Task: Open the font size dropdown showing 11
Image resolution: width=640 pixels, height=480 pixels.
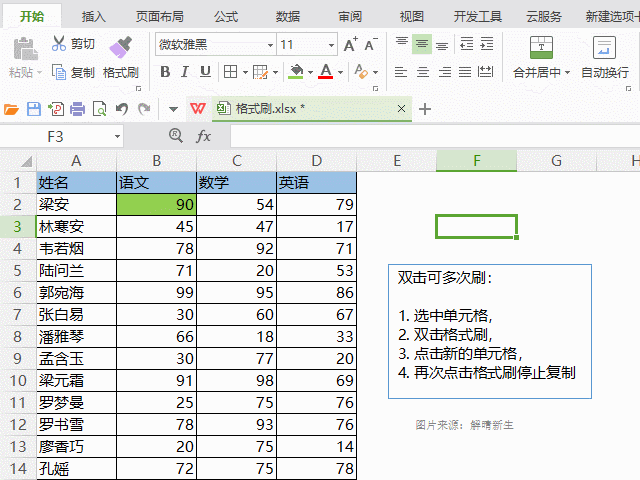Action: 331,45
